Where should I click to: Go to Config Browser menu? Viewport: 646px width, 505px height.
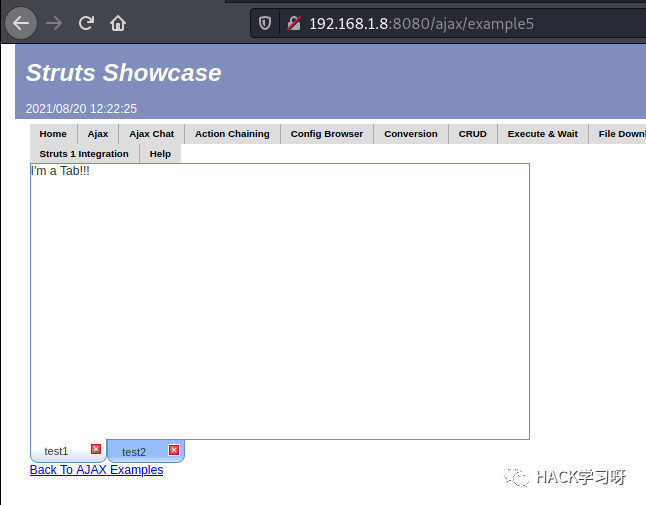(327, 134)
